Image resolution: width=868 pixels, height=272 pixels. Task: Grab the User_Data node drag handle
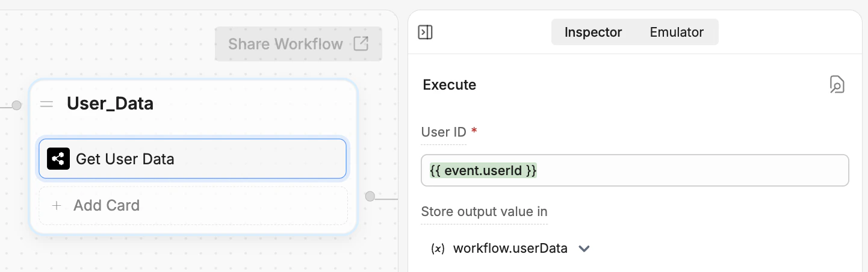(46, 104)
